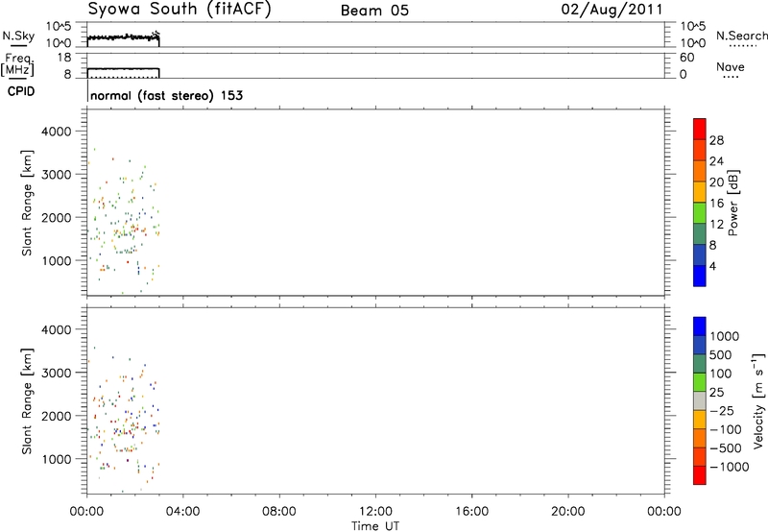Click the gray -25 to 25 velocity segment
The image size is (768, 532).
[700, 401]
